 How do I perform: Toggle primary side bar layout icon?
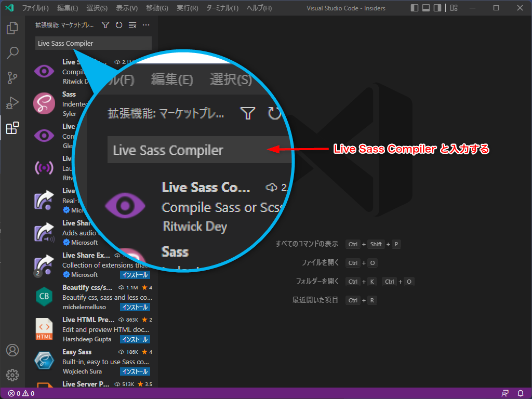coord(414,8)
